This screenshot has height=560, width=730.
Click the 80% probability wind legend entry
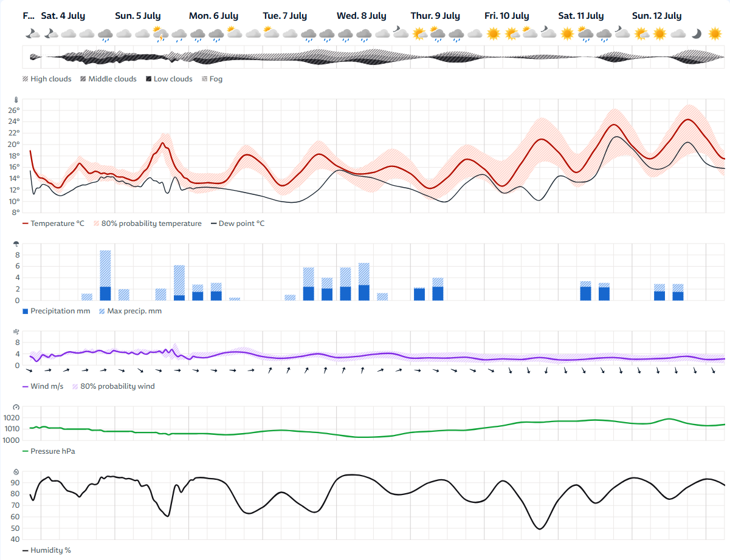click(x=113, y=386)
